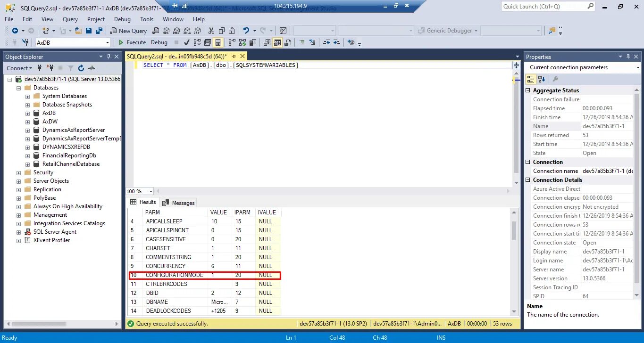
Task: Click the CONFIGURATIONMODE cell in results
Action: (x=174, y=275)
